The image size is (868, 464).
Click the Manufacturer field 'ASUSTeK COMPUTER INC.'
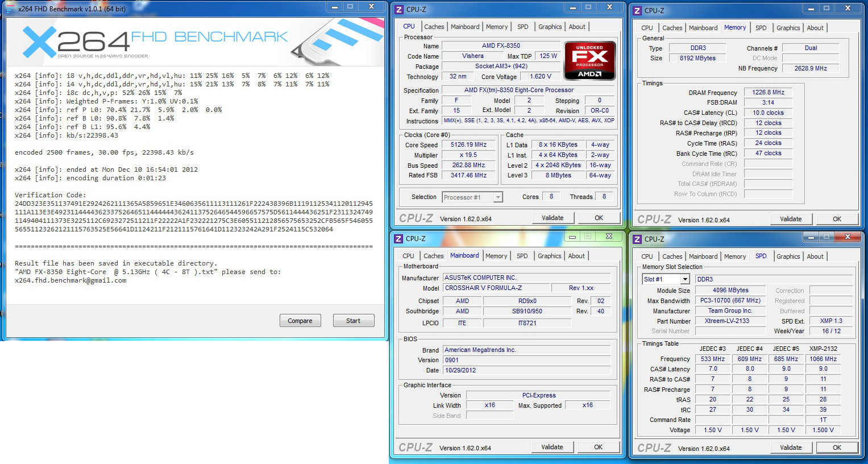tap(526, 277)
